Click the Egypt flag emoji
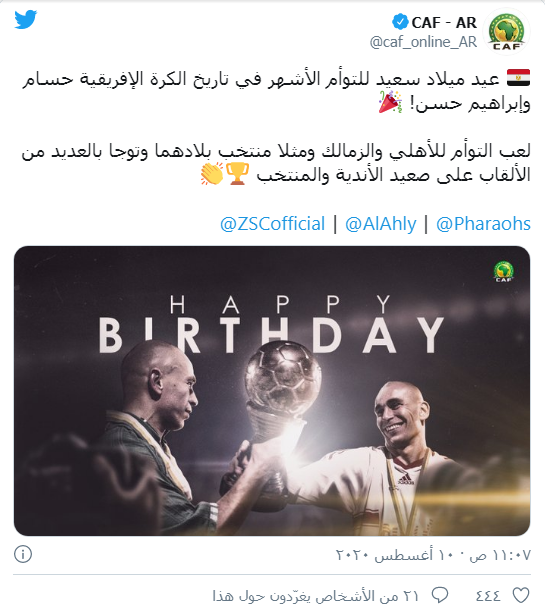The image size is (545, 606). (x=518, y=78)
